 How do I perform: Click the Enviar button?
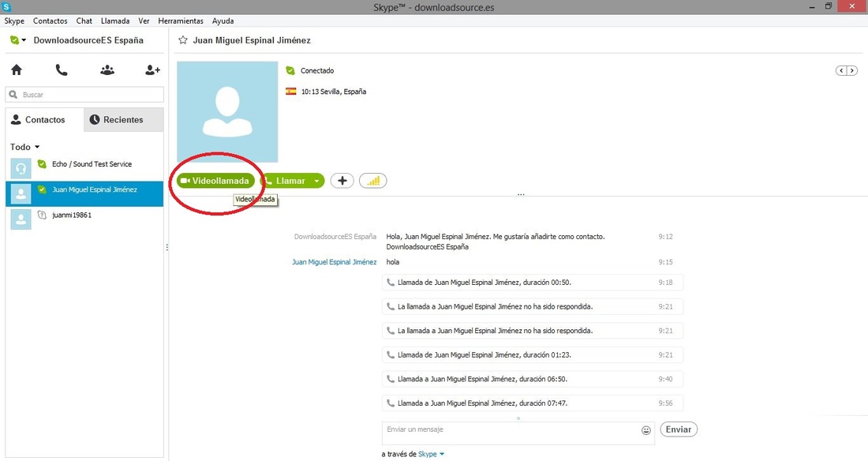(x=679, y=429)
